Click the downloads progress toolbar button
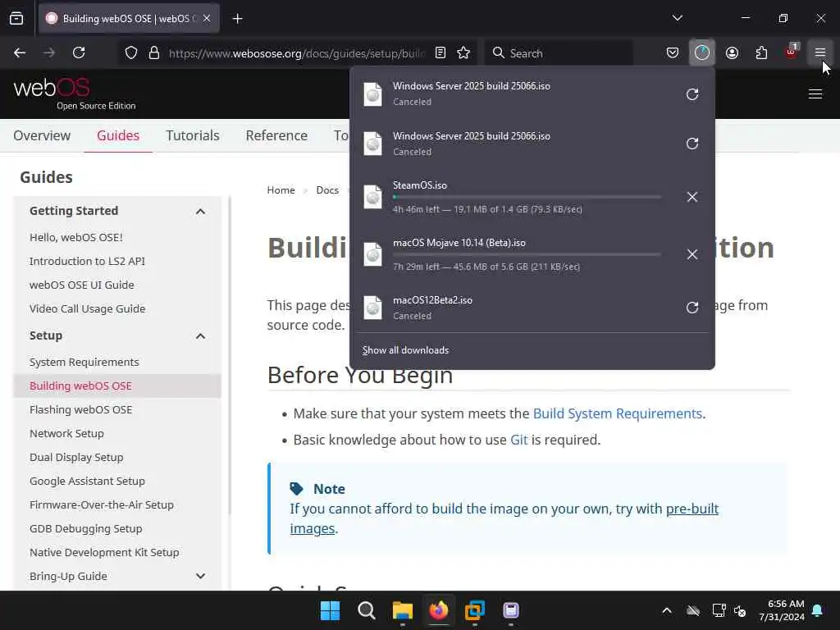Image resolution: width=840 pixels, height=630 pixels. pos(702,52)
